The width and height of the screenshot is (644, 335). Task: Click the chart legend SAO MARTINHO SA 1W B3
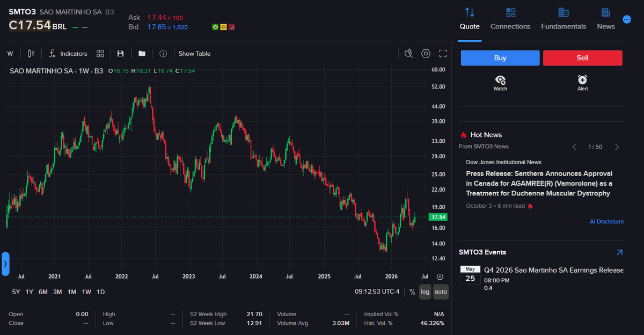point(56,71)
